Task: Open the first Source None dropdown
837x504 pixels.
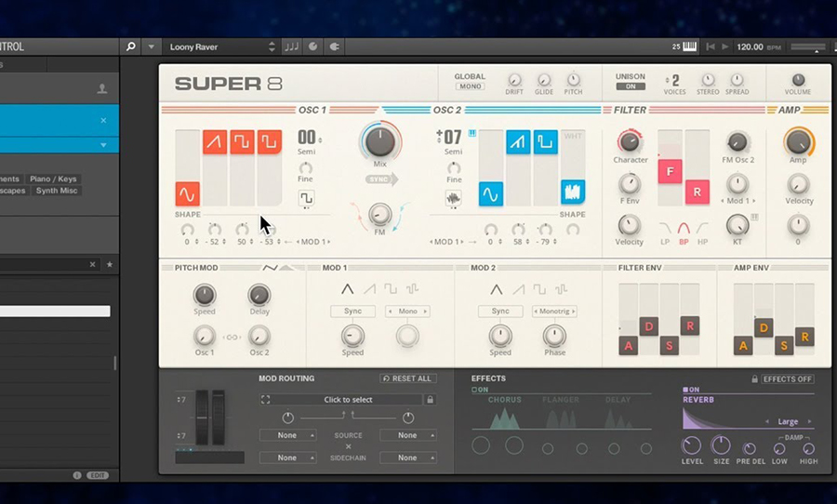Action: pos(287,435)
